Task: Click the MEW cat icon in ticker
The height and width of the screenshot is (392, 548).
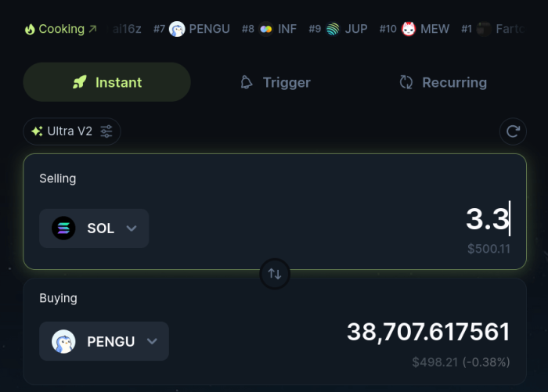Action: click(409, 29)
